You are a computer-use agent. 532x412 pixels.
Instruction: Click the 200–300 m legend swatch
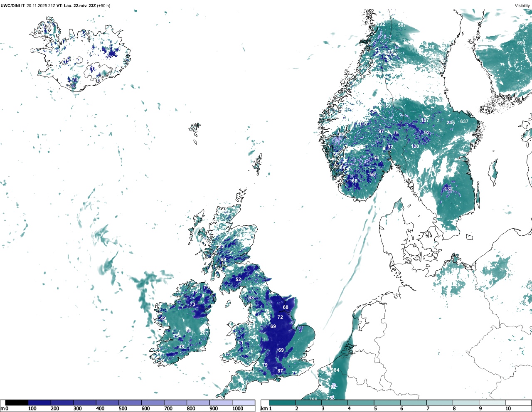(x=62, y=403)
